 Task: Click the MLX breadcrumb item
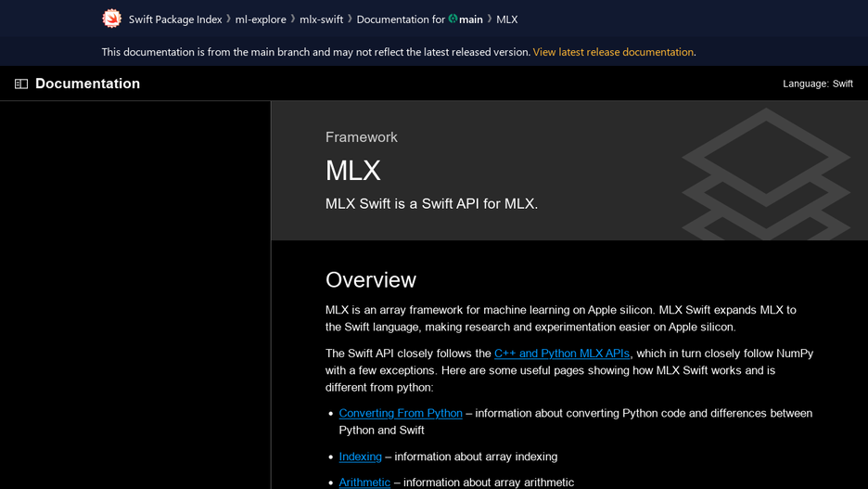507,19
